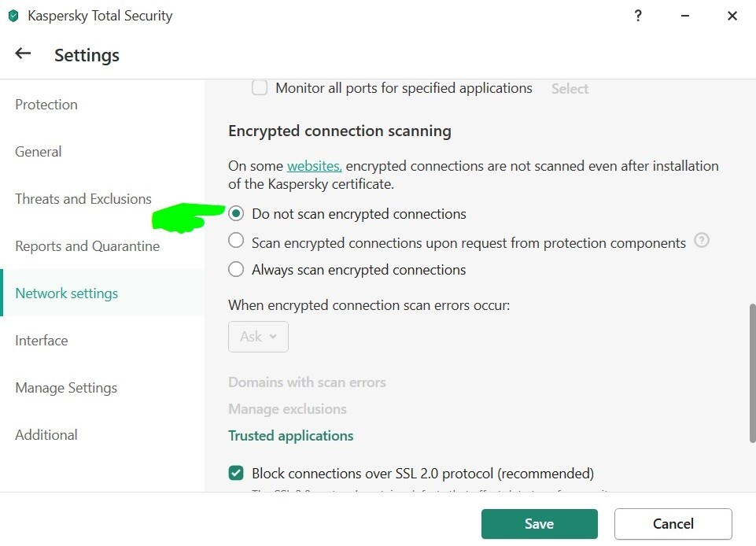Click the Save button
This screenshot has height=546, width=756.
(539, 524)
